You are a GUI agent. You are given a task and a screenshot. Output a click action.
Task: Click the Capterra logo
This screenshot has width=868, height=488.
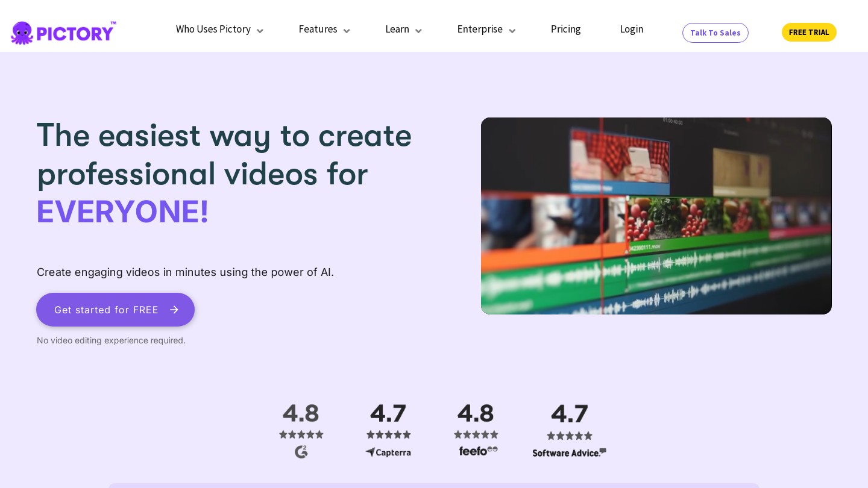point(388,452)
